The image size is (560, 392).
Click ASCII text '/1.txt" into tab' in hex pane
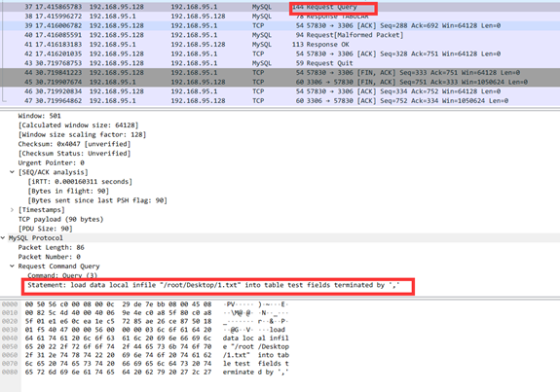point(256,355)
